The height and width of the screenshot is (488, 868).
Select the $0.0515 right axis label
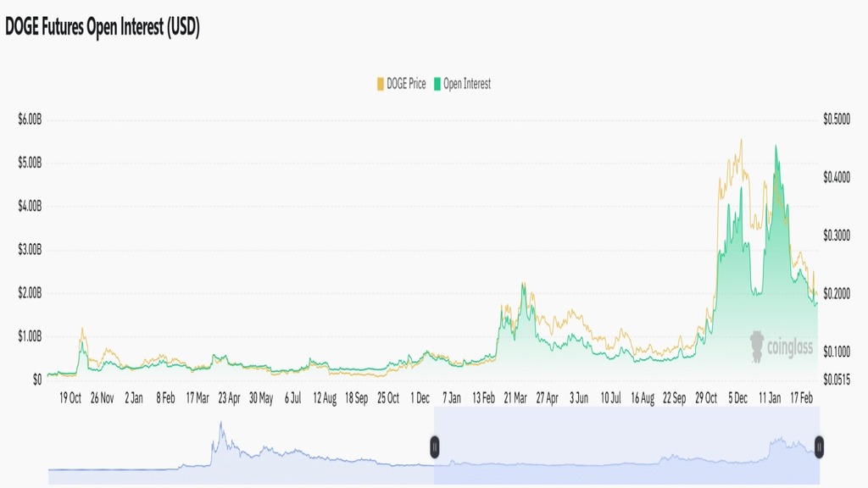click(x=837, y=380)
